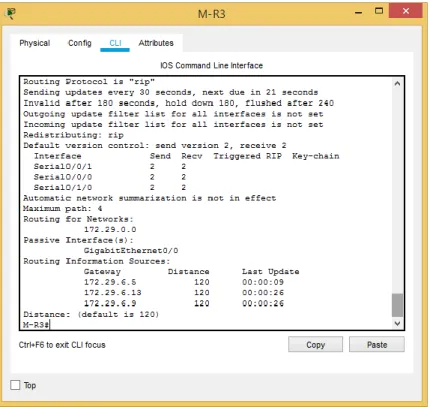Click gateway 172.29.6.13 row
The width and height of the screenshot is (430, 407).
click(x=184, y=293)
